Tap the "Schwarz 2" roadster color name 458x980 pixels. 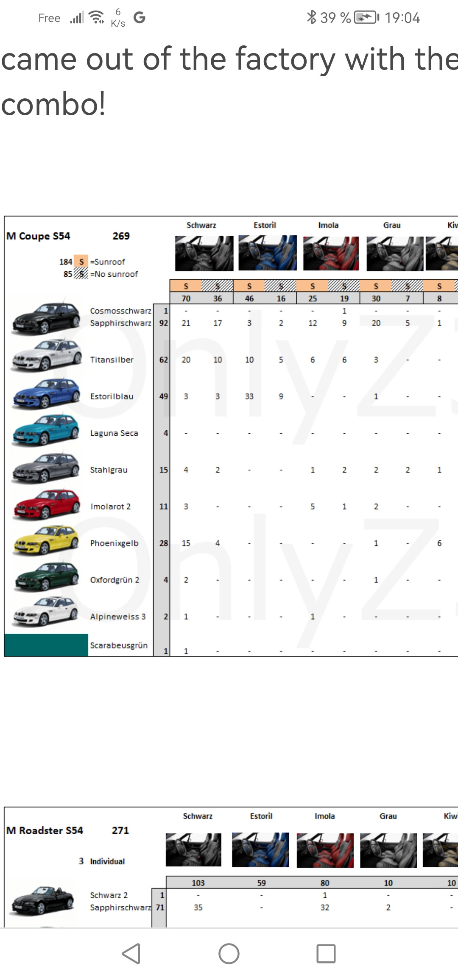pyautogui.click(x=109, y=895)
